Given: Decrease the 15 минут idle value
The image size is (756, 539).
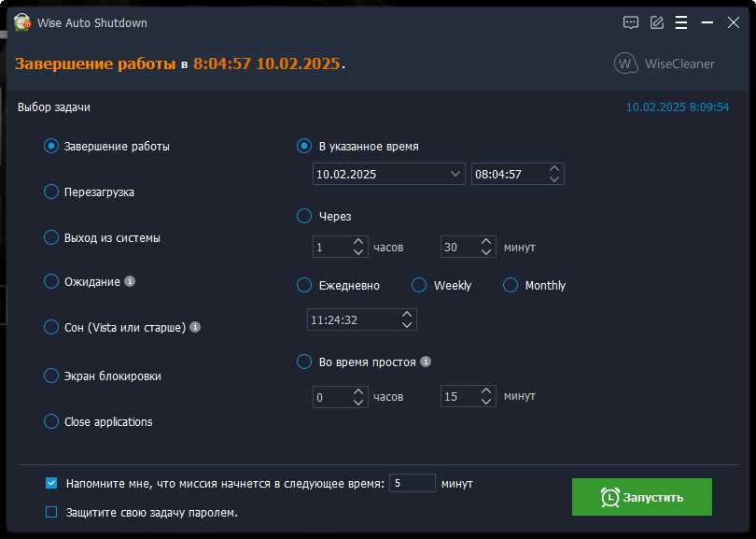Looking at the screenshot, I should (486, 402).
